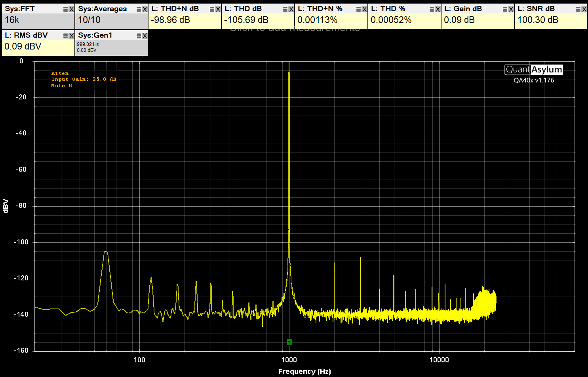Close the Sys:Gen1 tile

(145, 36)
